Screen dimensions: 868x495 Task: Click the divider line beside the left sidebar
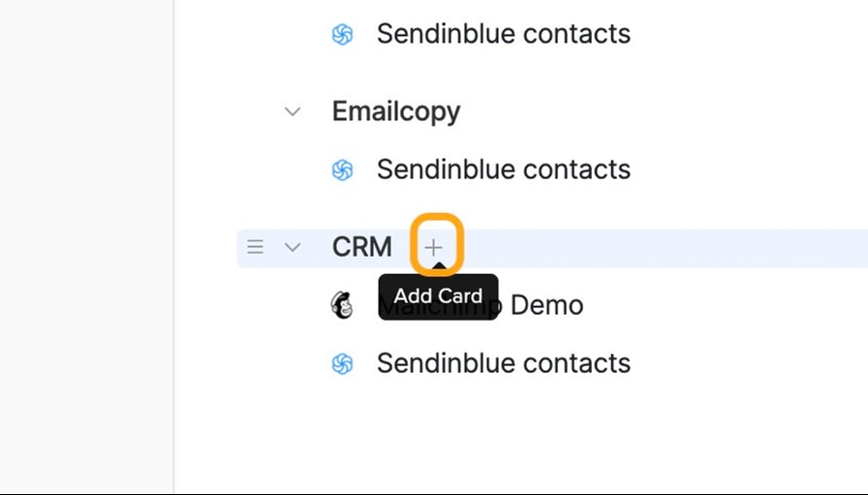(174, 248)
